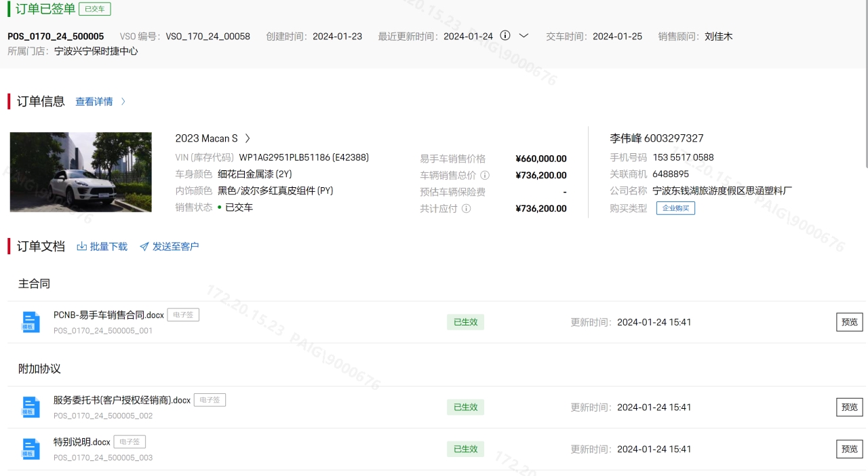Click the info icon beside 最近更新时间 date
Image resolution: width=868 pixels, height=476 pixels.
[505, 36]
